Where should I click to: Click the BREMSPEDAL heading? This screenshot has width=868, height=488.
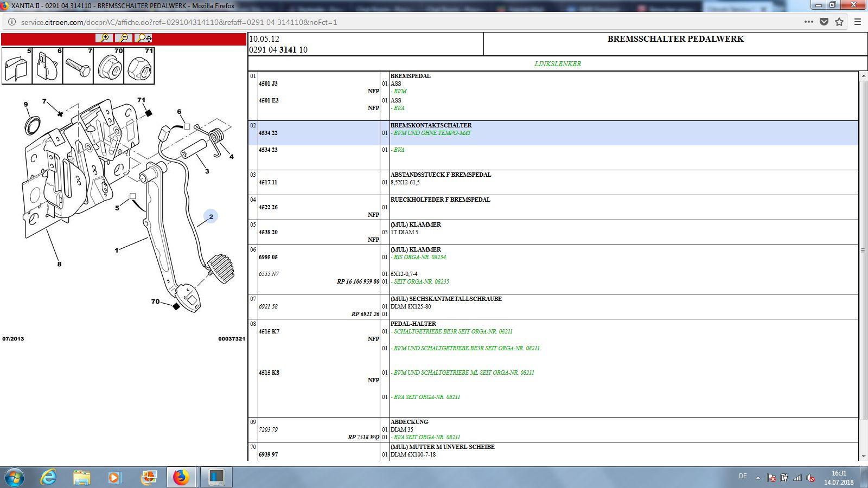tap(410, 76)
